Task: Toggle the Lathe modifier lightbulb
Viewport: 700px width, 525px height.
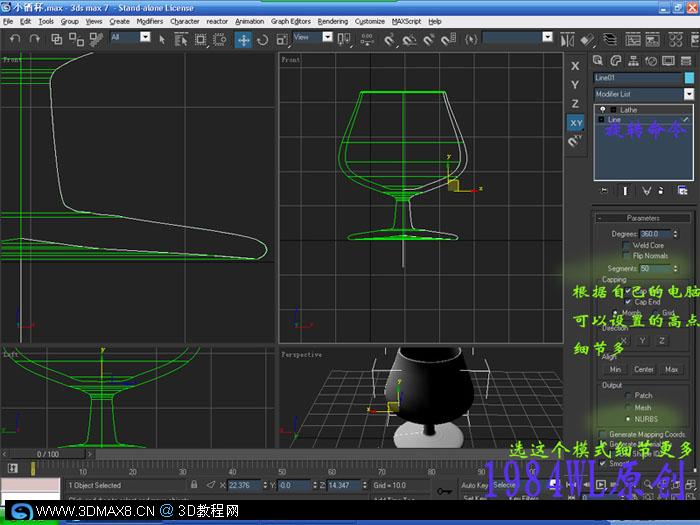Action: pos(603,109)
